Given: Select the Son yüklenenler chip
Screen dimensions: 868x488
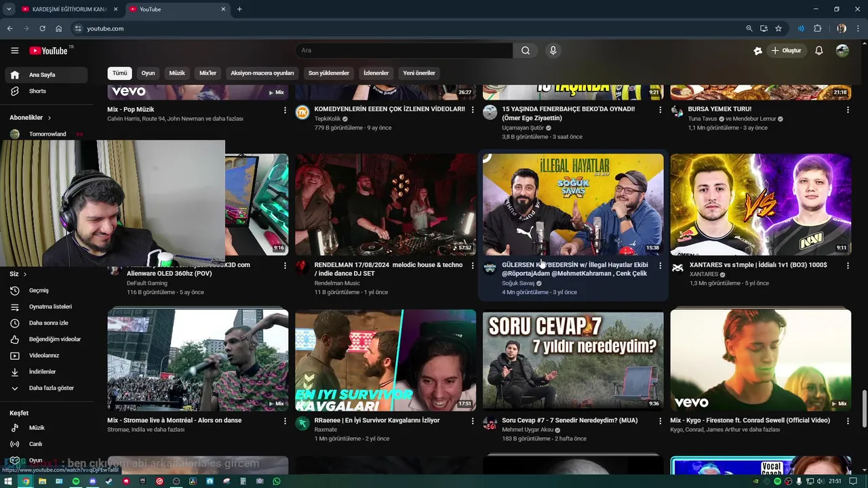Looking at the screenshot, I should click(329, 73).
